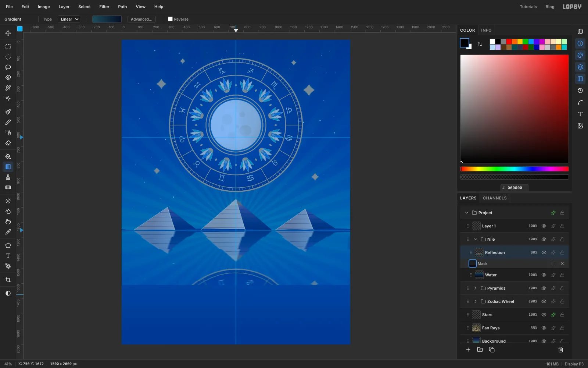This screenshot has height=368, width=588.
Task: Select the Text tool in left toolbar
Action: [x=8, y=256]
